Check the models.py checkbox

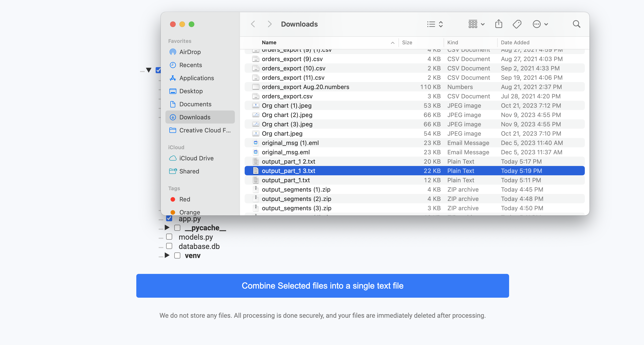[169, 237]
